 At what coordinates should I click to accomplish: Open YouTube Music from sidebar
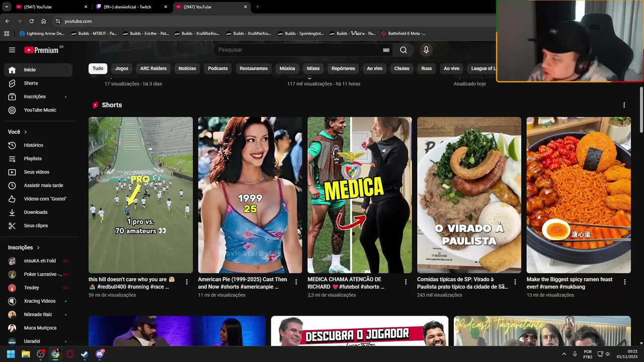coord(38,110)
